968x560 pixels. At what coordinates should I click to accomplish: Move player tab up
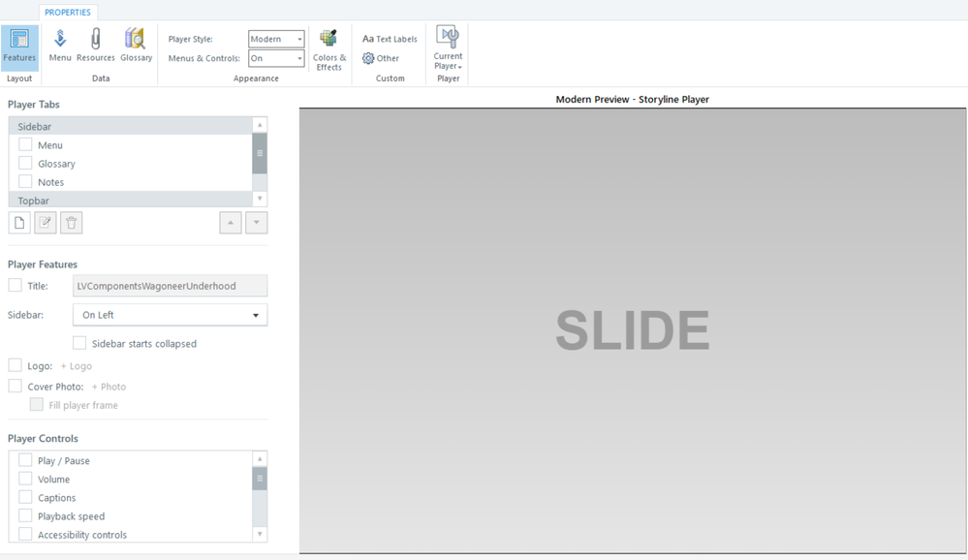pyautogui.click(x=231, y=223)
